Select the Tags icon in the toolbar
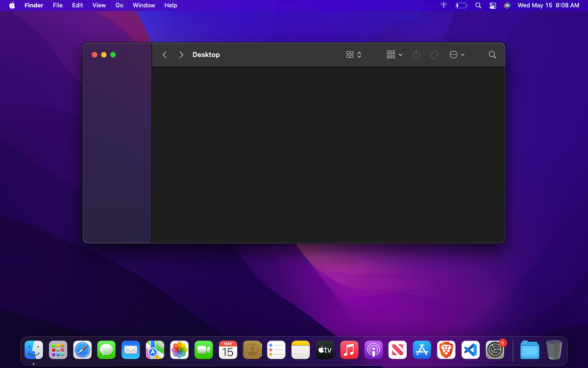 click(434, 54)
